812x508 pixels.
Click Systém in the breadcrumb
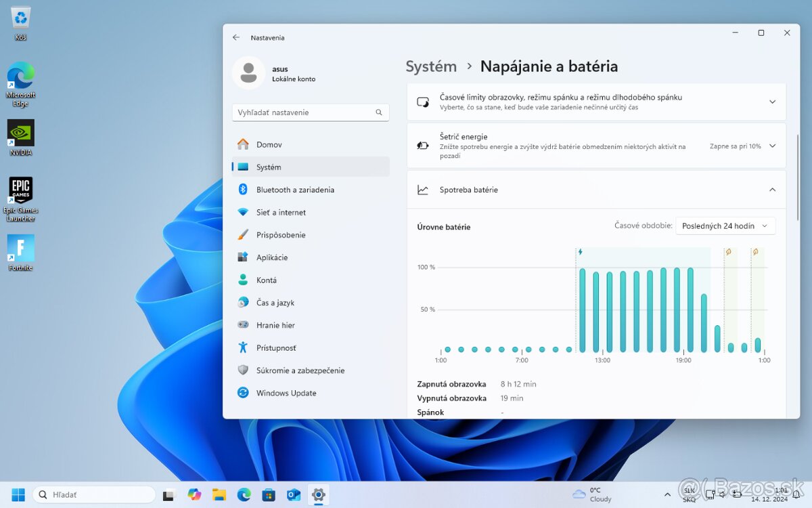[x=431, y=66]
